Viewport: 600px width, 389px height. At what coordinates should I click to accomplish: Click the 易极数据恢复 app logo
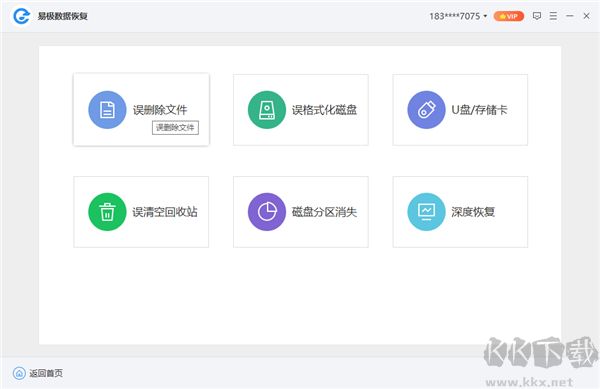click(21, 16)
